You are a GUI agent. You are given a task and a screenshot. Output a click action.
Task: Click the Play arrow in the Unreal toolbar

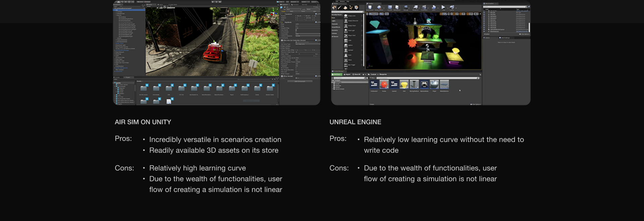[443, 7]
